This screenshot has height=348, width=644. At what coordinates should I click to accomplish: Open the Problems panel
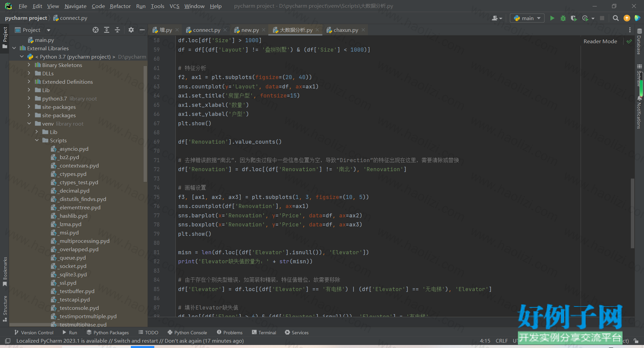coord(229,332)
